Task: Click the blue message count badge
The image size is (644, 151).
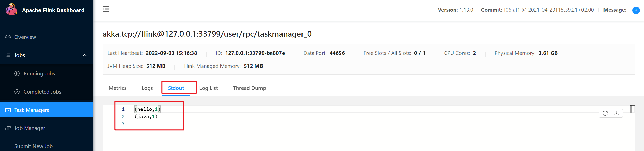Action: pyautogui.click(x=636, y=10)
